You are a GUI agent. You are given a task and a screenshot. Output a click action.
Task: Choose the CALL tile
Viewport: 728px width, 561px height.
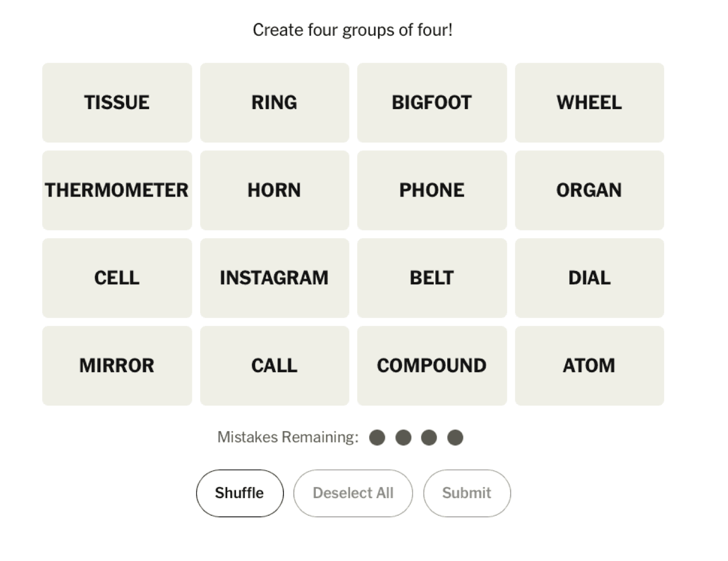tap(274, 365)
